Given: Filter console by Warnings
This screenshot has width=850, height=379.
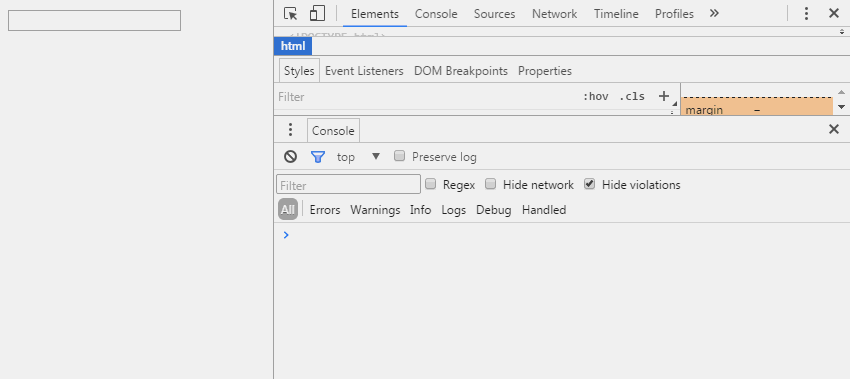Looking at the screenshot, I should [x=375, y=210].
